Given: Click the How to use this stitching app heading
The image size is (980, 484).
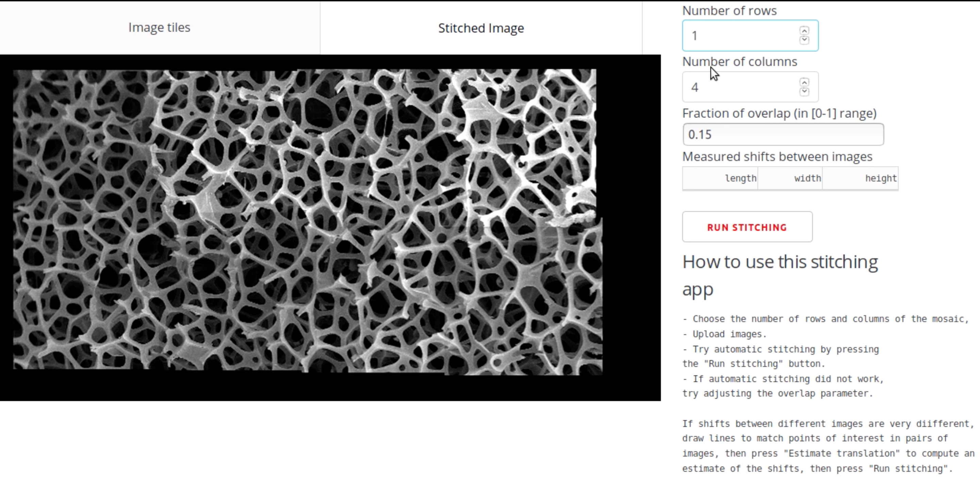Looking at the screenshot, I should click(x=780, y=275).
